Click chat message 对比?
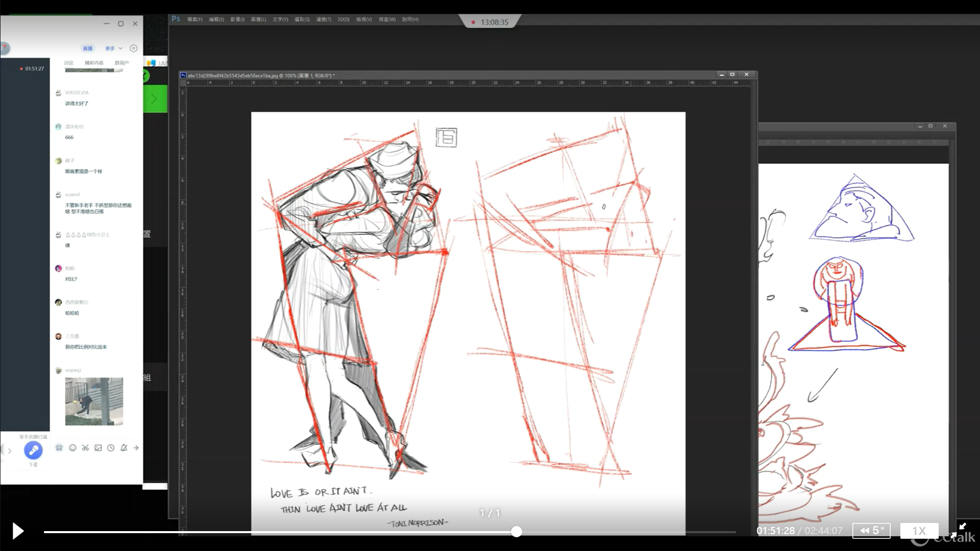The height and width of the screenshot is (551, 980). [71, 279]
